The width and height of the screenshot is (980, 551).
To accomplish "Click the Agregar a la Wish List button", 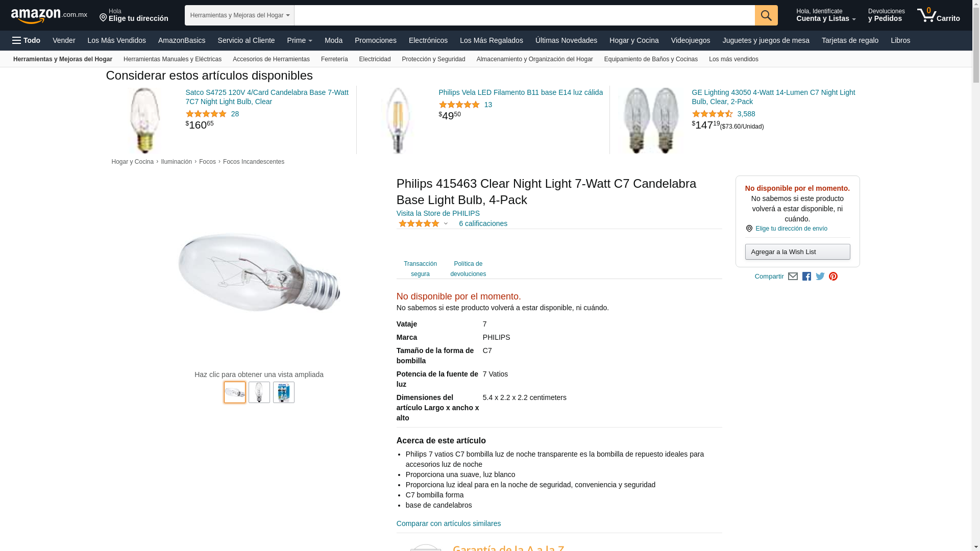I will click(797, 252).
